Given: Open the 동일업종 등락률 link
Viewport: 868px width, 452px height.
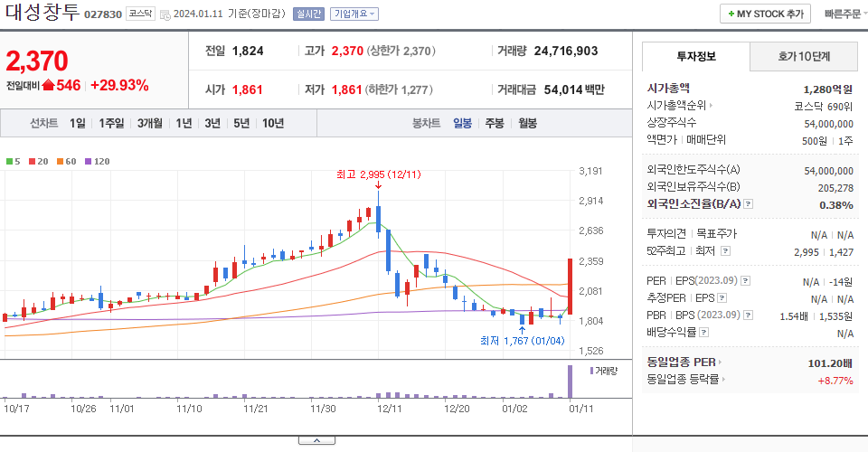Looking at the screenshot, I should [686, 380].
